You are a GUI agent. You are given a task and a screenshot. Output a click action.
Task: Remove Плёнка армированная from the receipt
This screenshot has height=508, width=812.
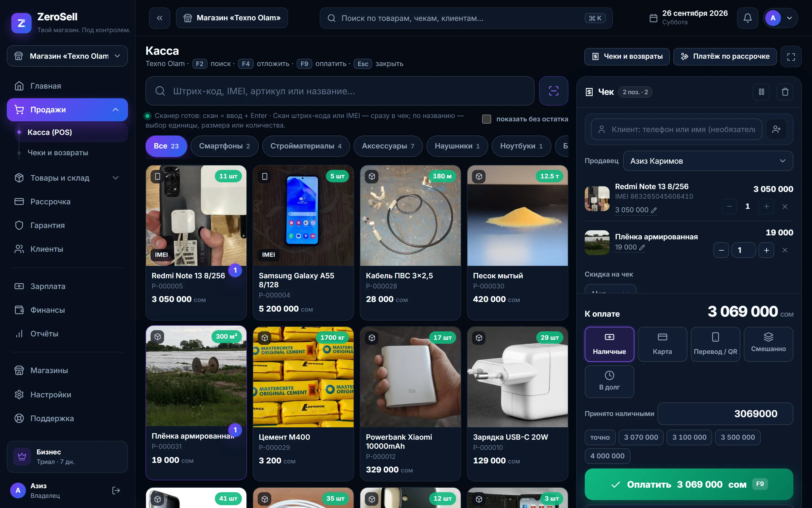[785, 250]
